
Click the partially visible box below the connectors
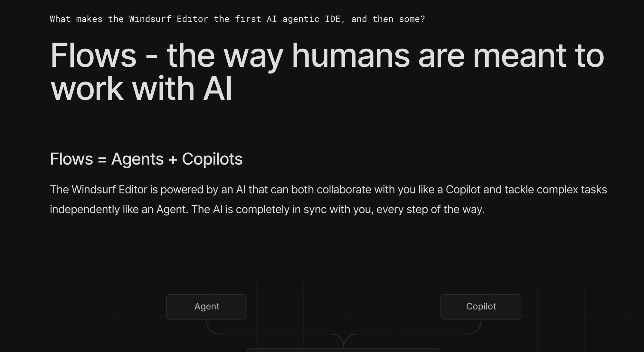[343, 350]
